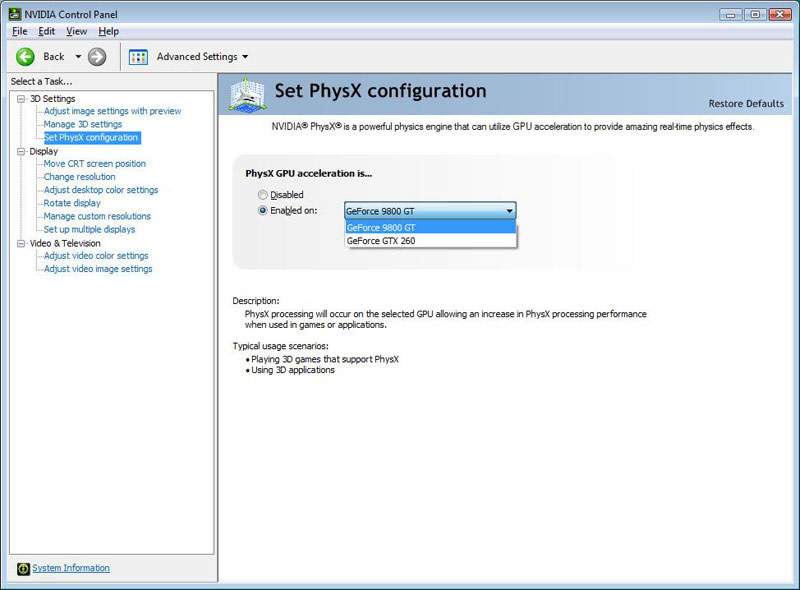The height and width of the screenshot is (590, 800).
Task: Click the System Information icon
Action: click(x=23, y=569)
